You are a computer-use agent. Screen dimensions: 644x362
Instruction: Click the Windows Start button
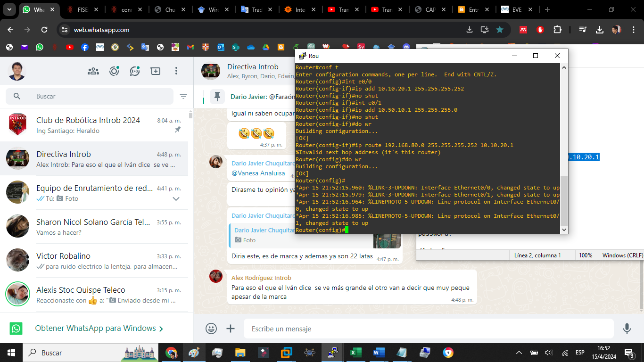click(11, 353)
